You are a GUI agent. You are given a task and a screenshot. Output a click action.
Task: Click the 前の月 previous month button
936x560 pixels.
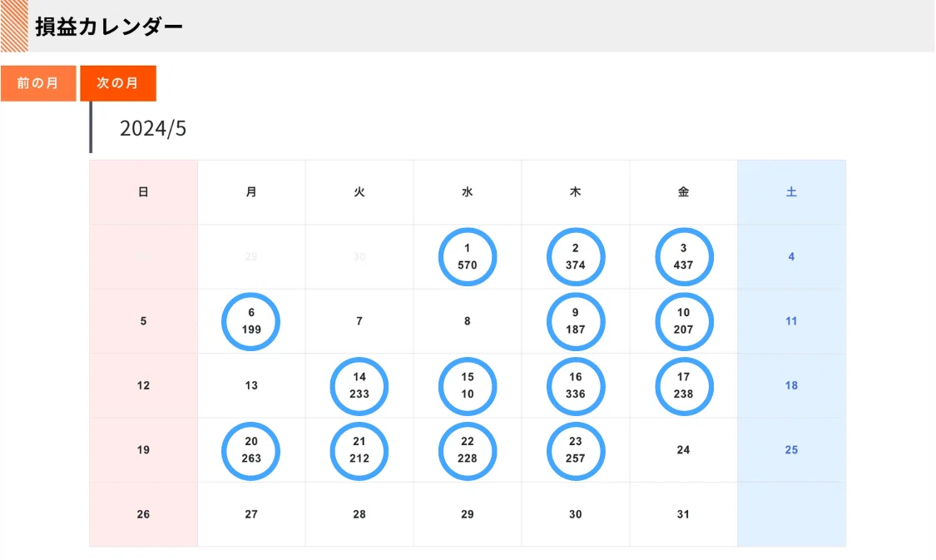click(x=38, y=83)
